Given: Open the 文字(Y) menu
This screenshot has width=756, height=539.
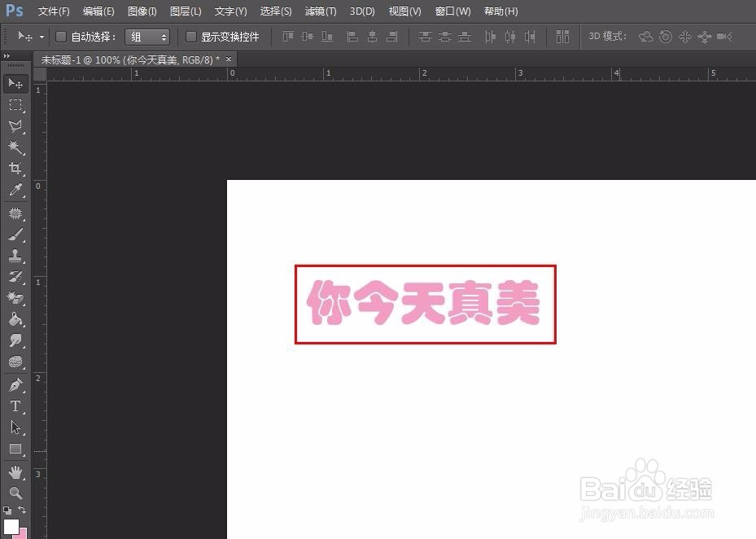Looking at the screenshot, I should tap(230, 11).
